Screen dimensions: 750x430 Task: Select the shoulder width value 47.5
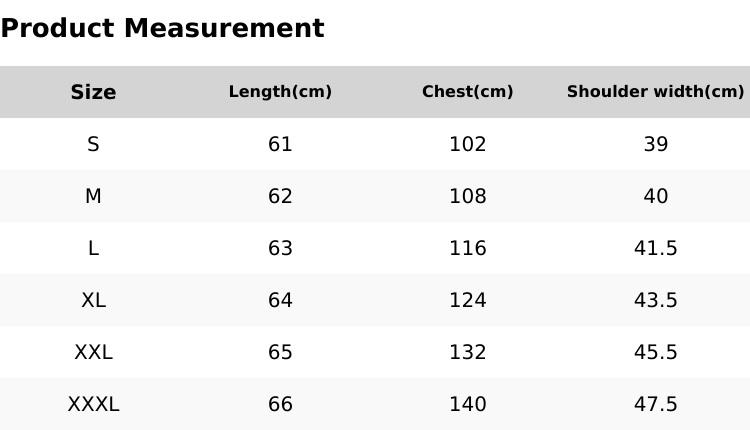click(655, 404)
